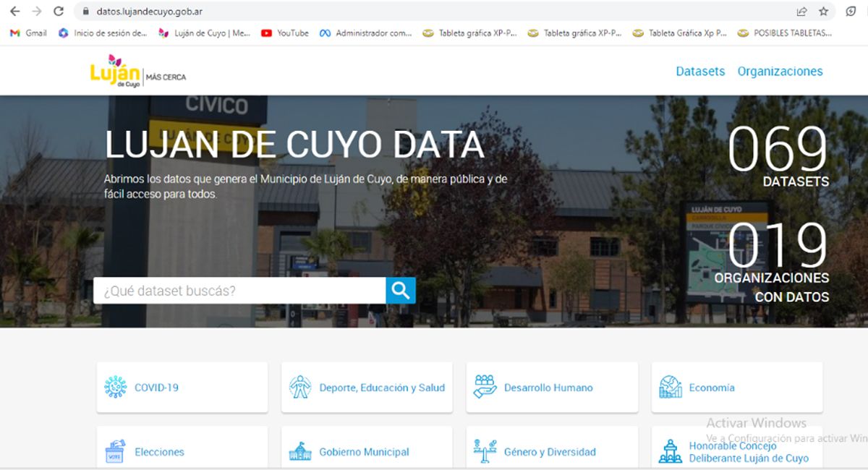Click the Deporte, Educación y Salud icon
Viewport: 868px width, 470px height.
click(x=299, y=388)
